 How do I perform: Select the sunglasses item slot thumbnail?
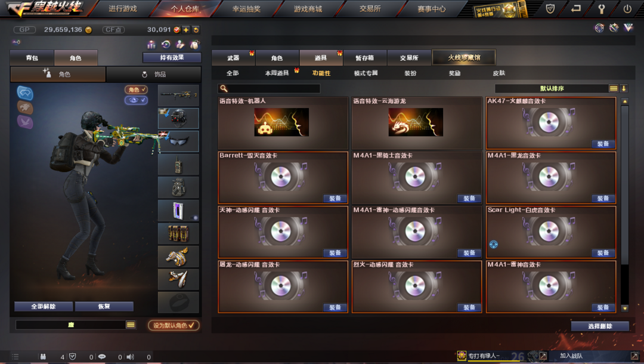[x=178, y=141]
